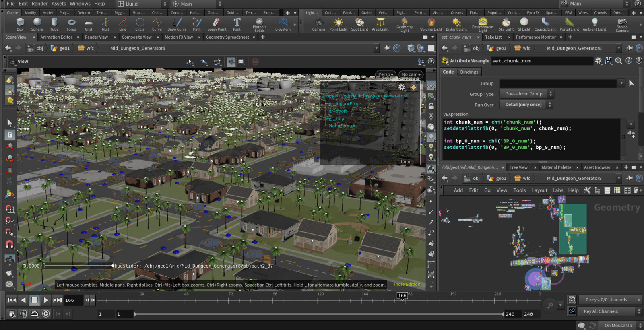Toggle real time playback button
Image resolution: width=644 pixels, height=330 pixels.
(x=46, y=314)
